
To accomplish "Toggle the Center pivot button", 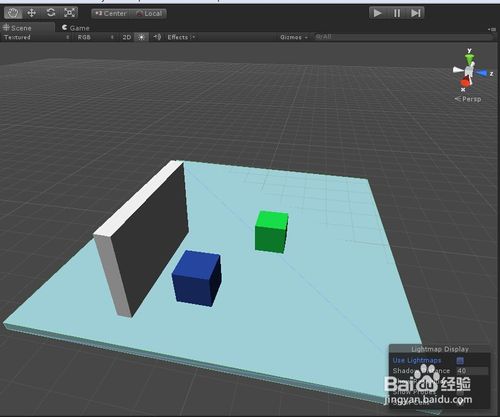I will [111, 14].
